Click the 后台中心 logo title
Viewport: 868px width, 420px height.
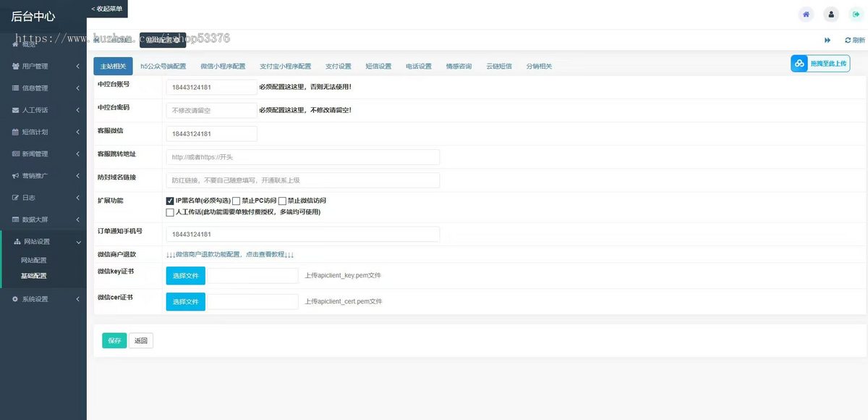pos(33,16)
